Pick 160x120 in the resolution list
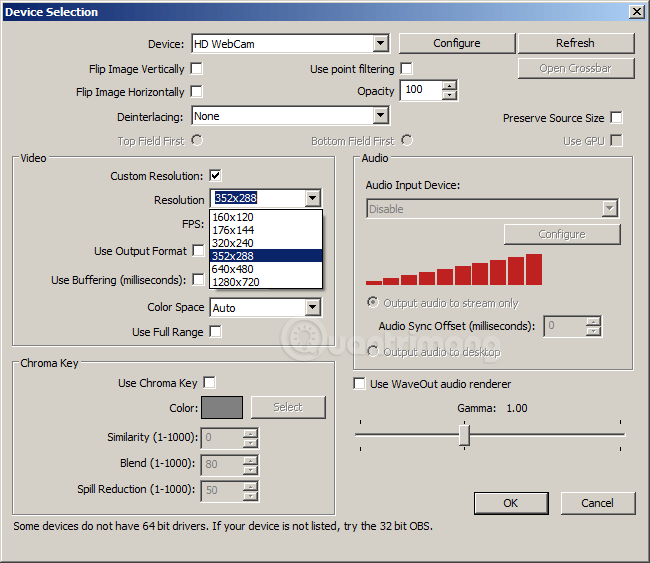Image resolution: width=650 pixels, height=563 pixels. [233, 217]
